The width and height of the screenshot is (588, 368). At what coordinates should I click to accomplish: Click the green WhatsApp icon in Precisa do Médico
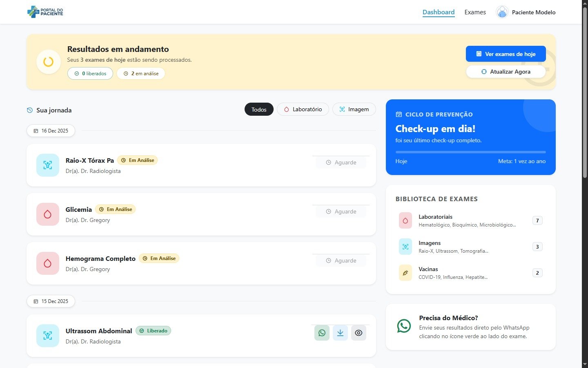pos(404,326)
